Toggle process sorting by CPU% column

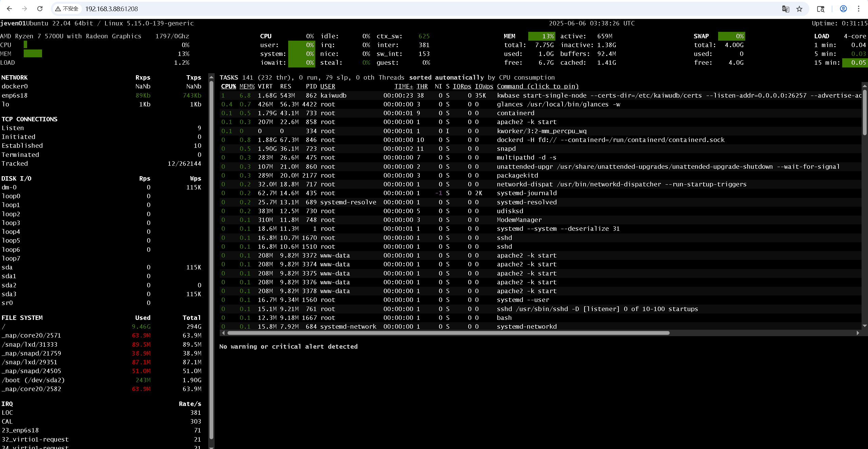[228, 86]
